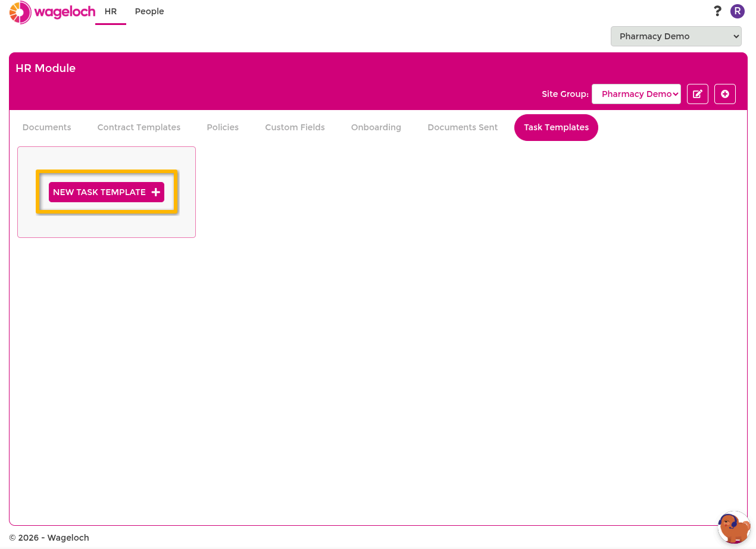Open the Onboarding tab

click(376, 127)
